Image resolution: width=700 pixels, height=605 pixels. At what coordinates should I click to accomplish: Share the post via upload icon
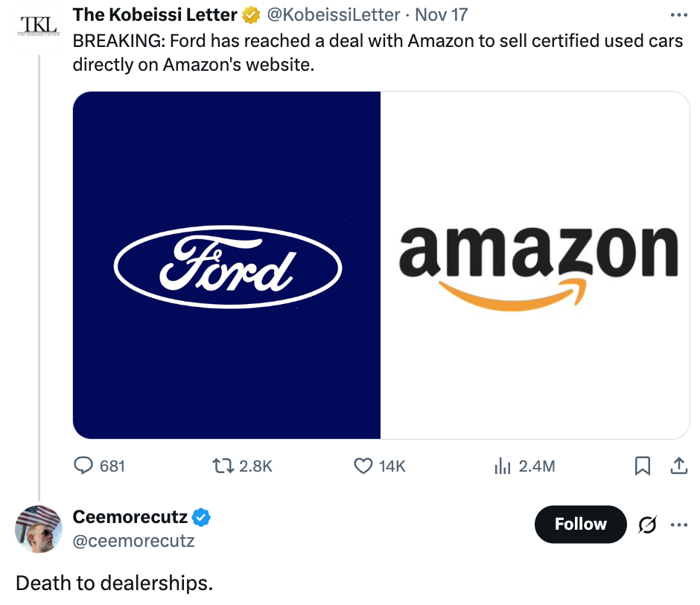[x=679, y=466]
